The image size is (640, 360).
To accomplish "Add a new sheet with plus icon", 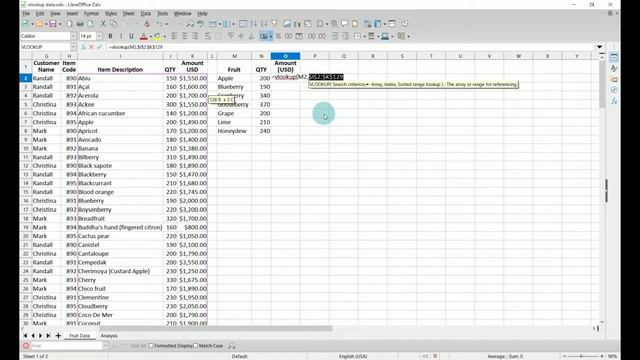I will click(58, 336).
